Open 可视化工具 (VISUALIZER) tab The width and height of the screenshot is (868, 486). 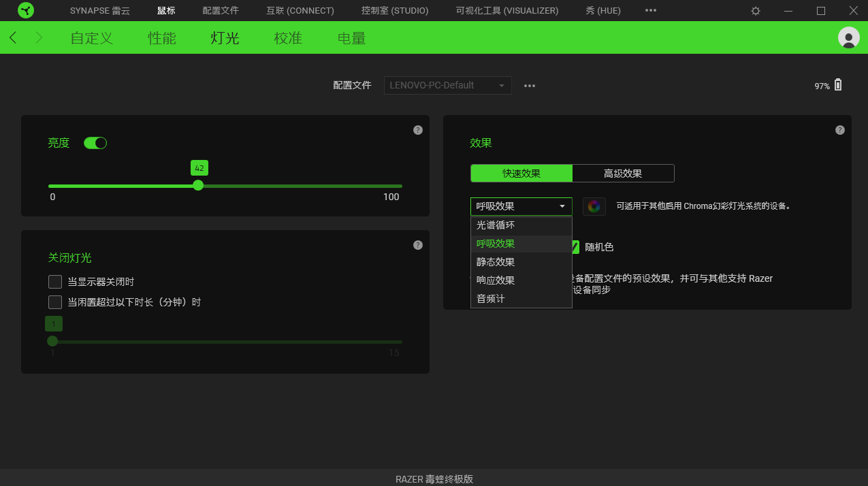tap(507, 10)
